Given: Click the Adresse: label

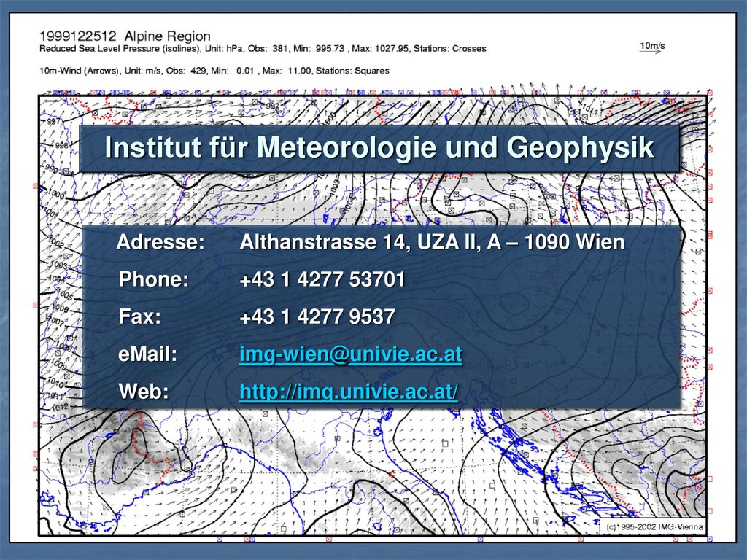Looking at the screenshot, I should pyautogui.click(x=160, y=242).
